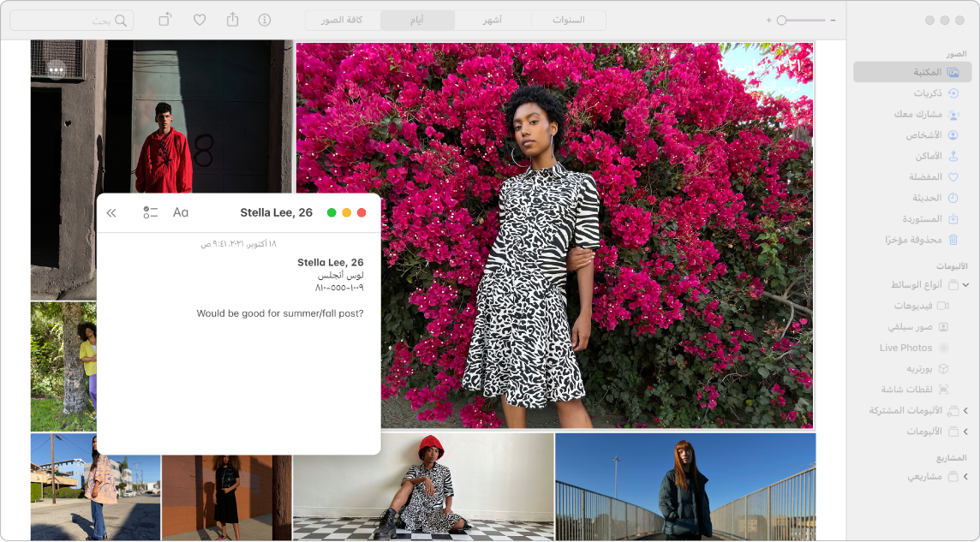Expand مشاريعي my projects chevron

click(x=965, y=477)
